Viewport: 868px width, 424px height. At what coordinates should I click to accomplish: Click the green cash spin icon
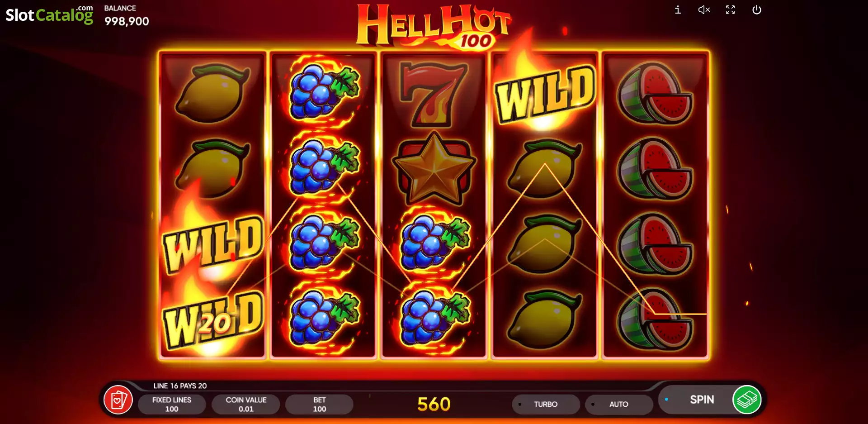pos(747,400)
